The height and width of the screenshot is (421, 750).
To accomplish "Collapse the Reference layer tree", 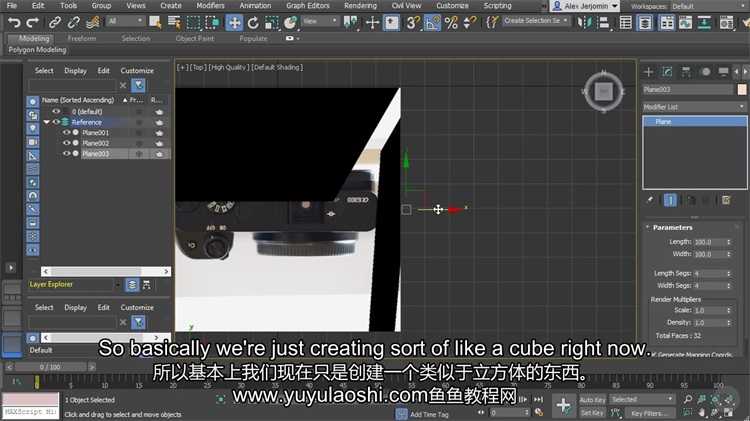I will pyautogui.click(x=46, y=122).
